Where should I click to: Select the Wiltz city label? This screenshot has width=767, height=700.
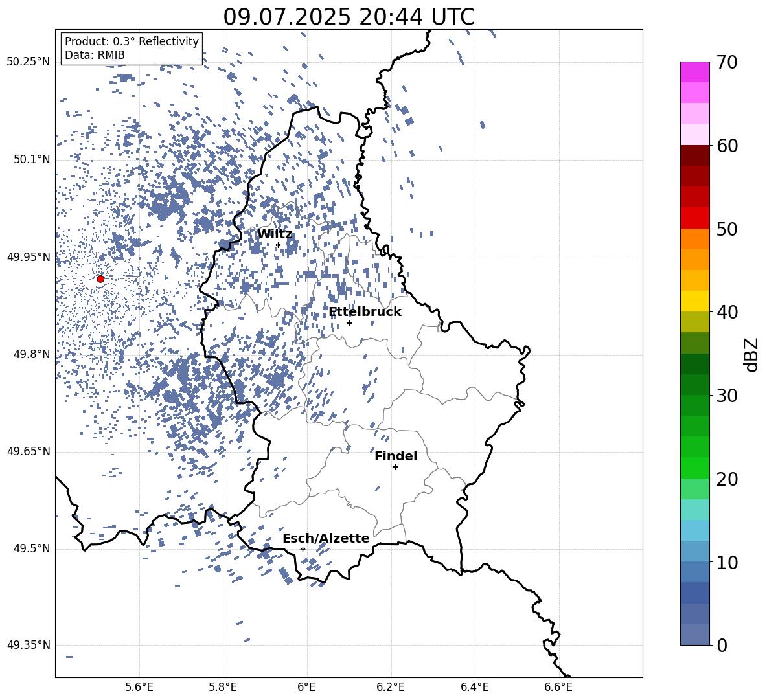(x=275, y=234)
